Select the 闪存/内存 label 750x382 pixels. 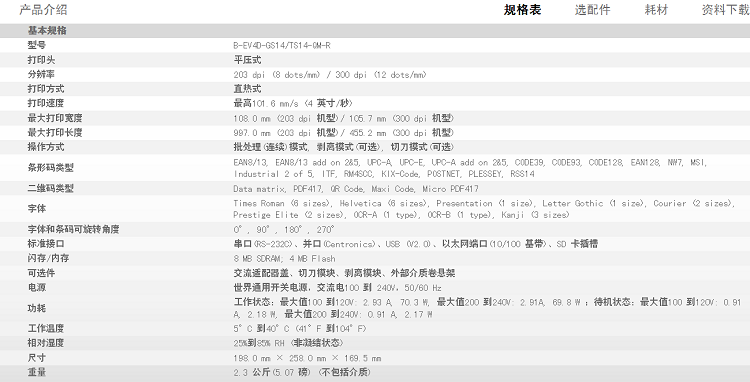[x=48, y=258]
